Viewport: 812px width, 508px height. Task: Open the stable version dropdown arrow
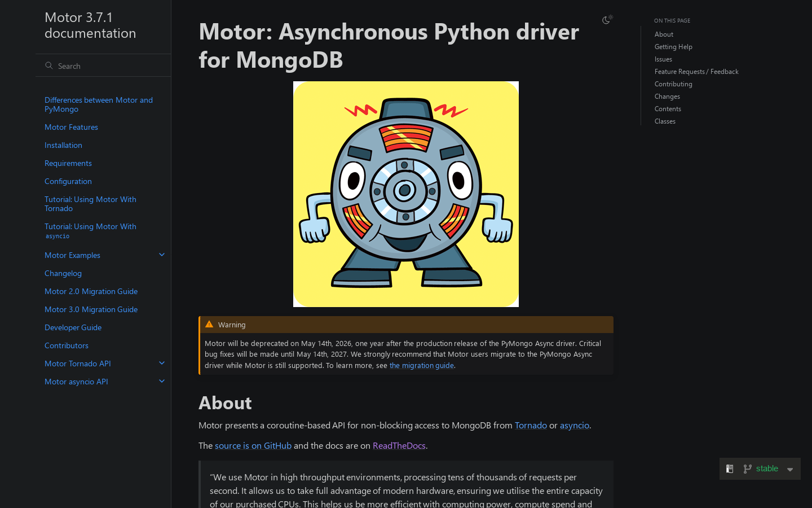(x=790, y=469)
